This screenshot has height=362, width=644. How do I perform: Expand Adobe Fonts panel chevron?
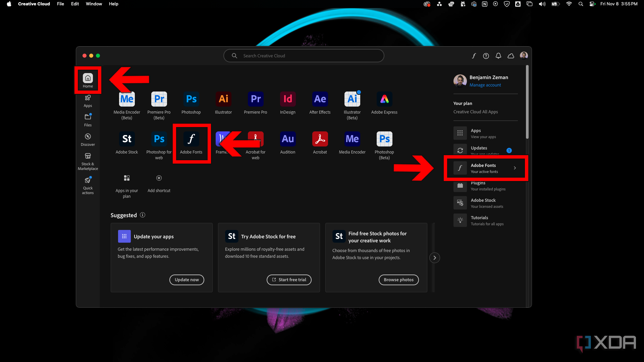point(515,168)
